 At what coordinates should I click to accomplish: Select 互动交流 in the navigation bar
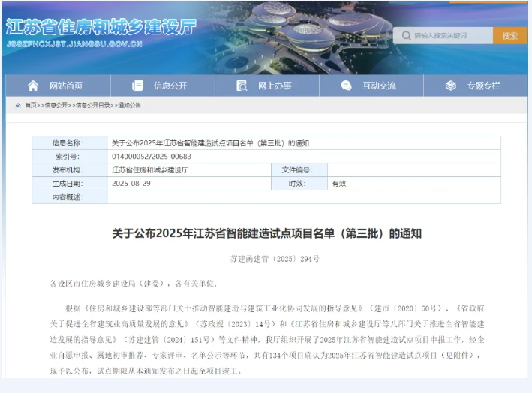click(x=379, y=85)
